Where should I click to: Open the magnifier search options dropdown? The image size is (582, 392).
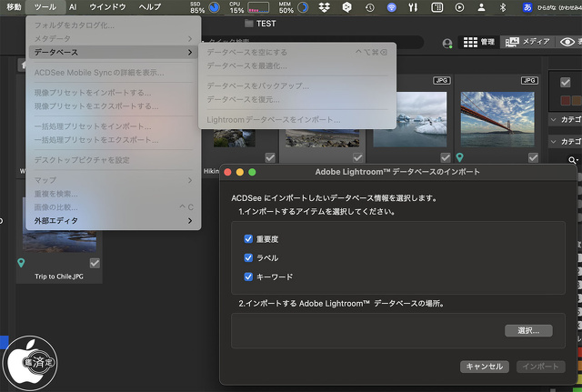point(573,160)
